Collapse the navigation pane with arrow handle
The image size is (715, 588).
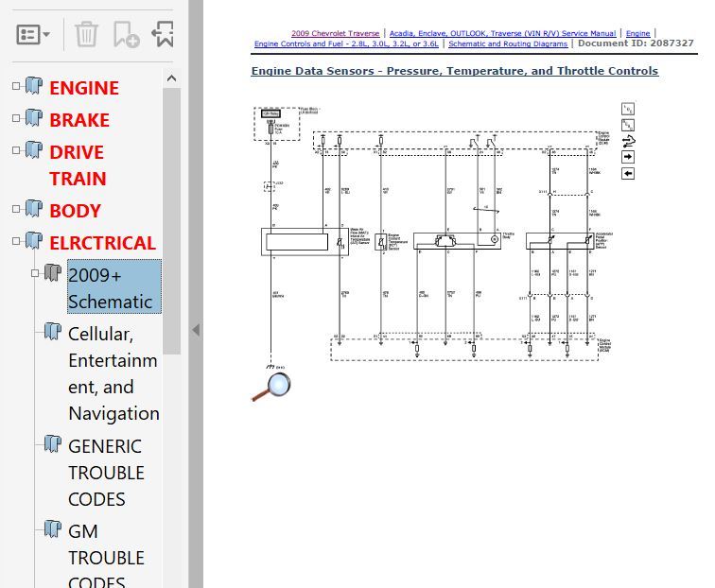click(x=196, y=330)
